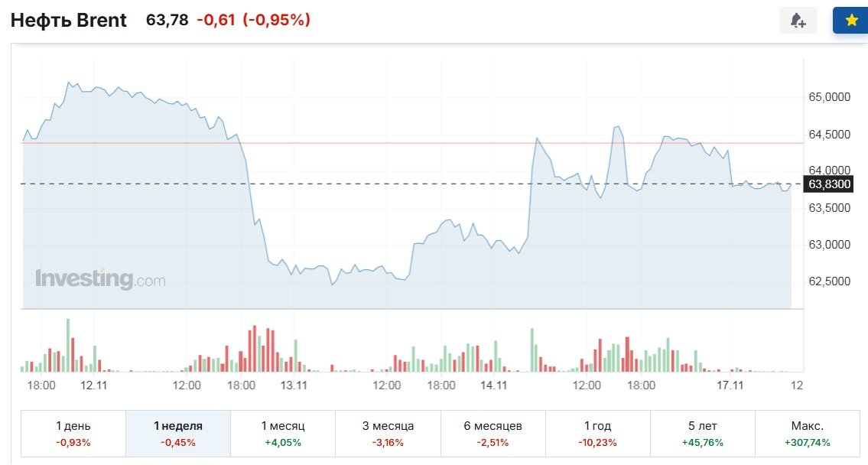Show the 1 год chart range
The width and height of the screenshot is (868, 465).
597,434
